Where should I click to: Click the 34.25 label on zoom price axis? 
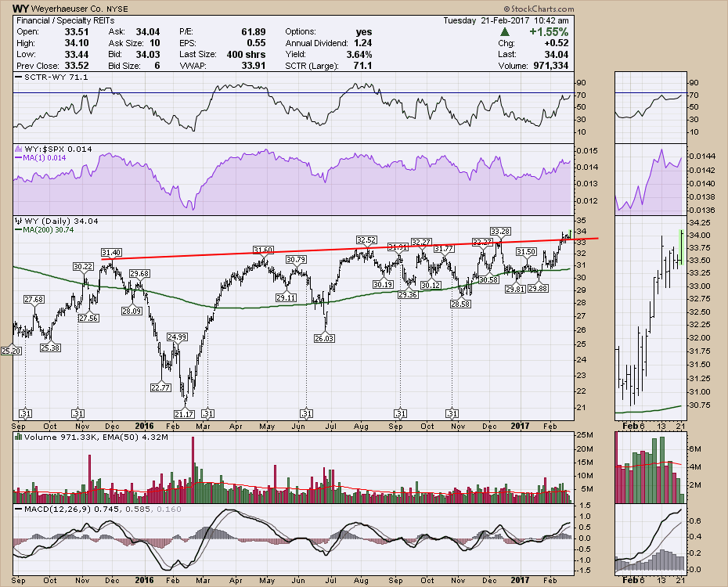(700, 222)
